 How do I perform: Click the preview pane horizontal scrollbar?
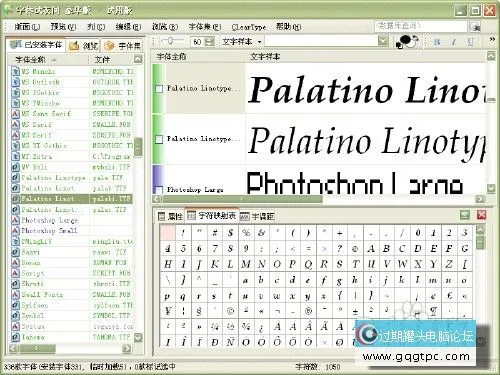(242, 199)
